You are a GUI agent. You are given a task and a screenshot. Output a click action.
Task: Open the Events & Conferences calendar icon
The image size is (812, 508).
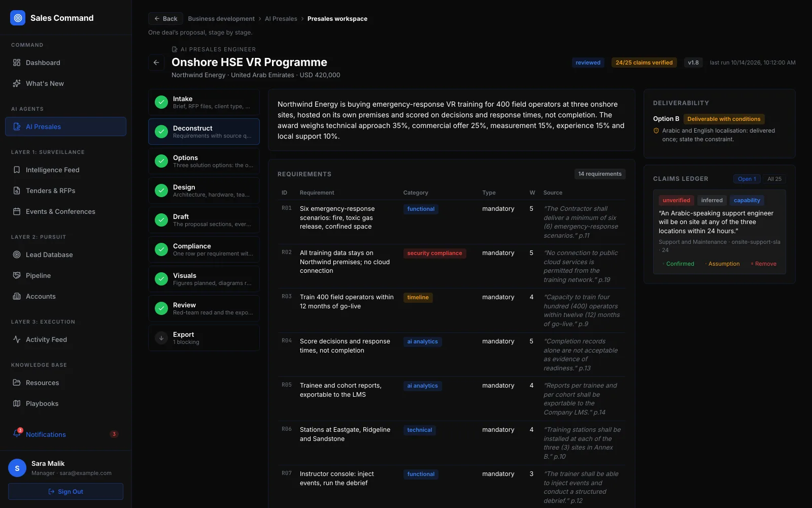click(17, 211)
